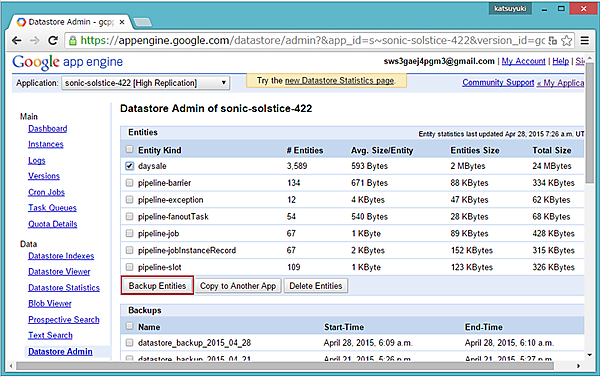Screen dimensions: 600x377
Task: Click the new Datastore Statistics page link
Action: tap(340, 81)
